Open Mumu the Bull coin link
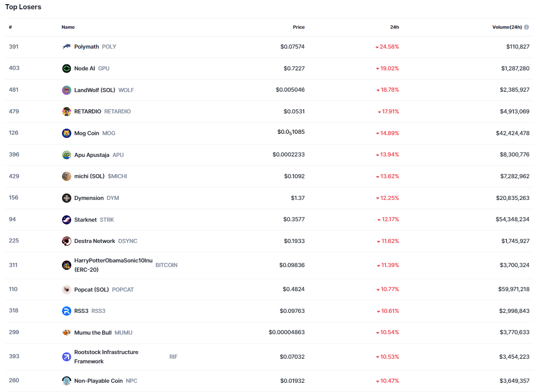The width and height of the screenshot is (553, 392). pyautogui.click(x=93, y=333)
